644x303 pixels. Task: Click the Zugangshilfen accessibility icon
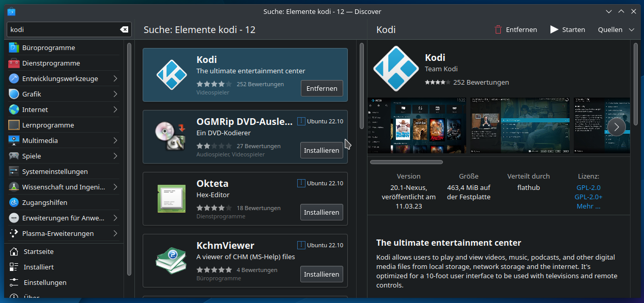(13, 202)
